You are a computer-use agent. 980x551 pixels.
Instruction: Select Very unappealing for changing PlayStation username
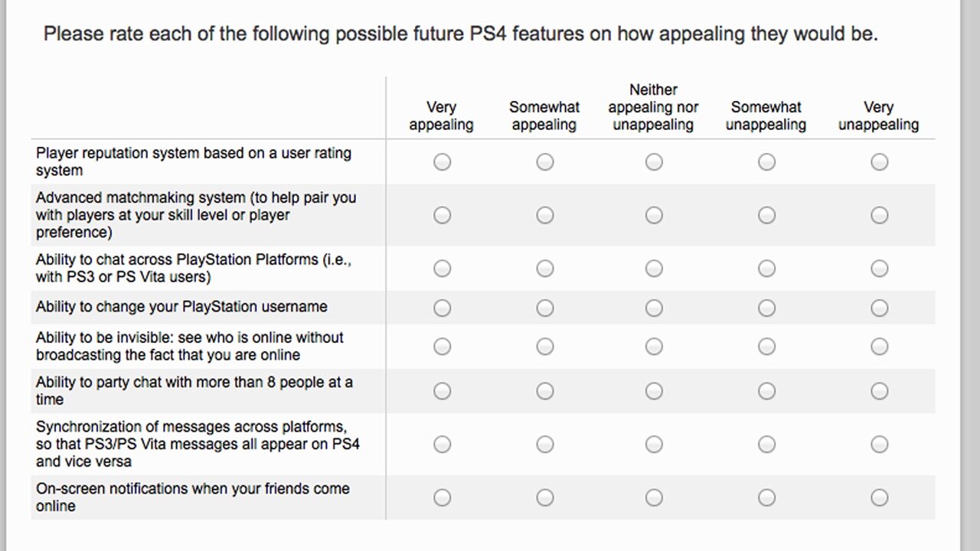[879, 308]
